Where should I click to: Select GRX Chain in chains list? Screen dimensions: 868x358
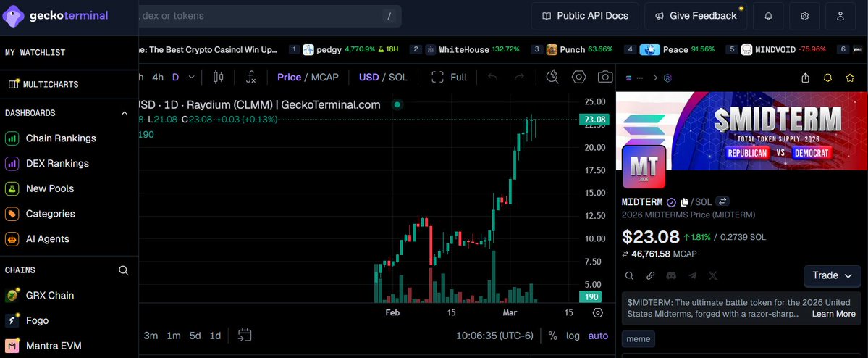click(x=50, y=296)
